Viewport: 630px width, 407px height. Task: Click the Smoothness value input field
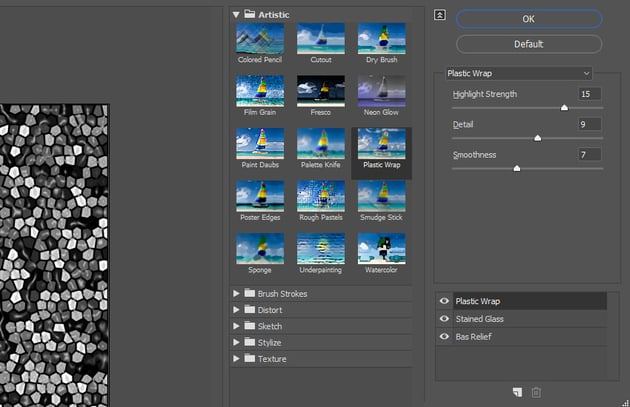(588, 154)
